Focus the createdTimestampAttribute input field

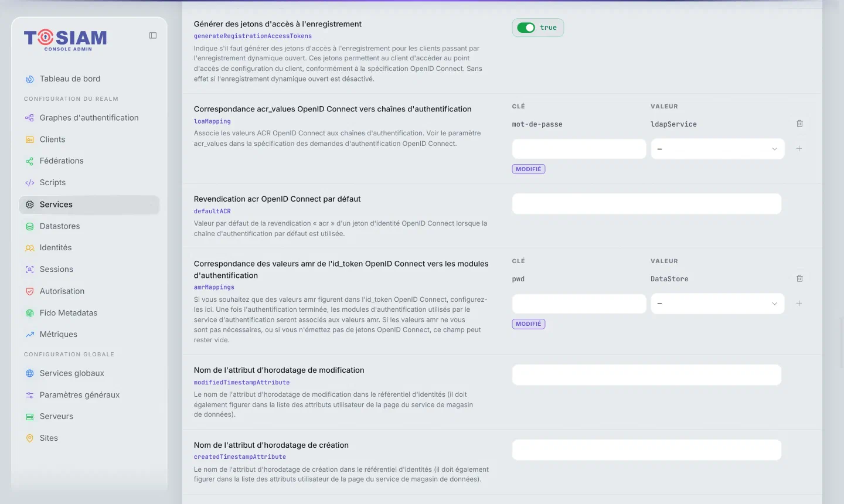(x=646, y=450)
